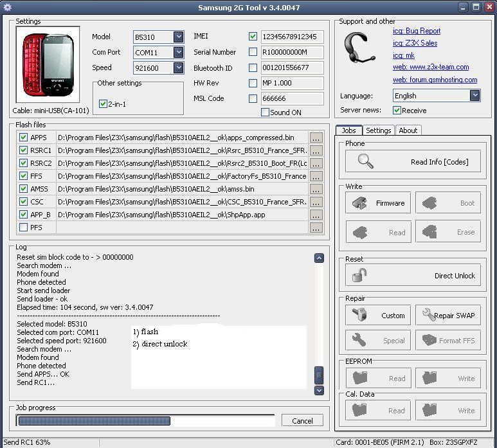Viewport: 497px width, 448px height.
Task: Click the Cal. Data Read folder icon
Action: tap(359, 410)
